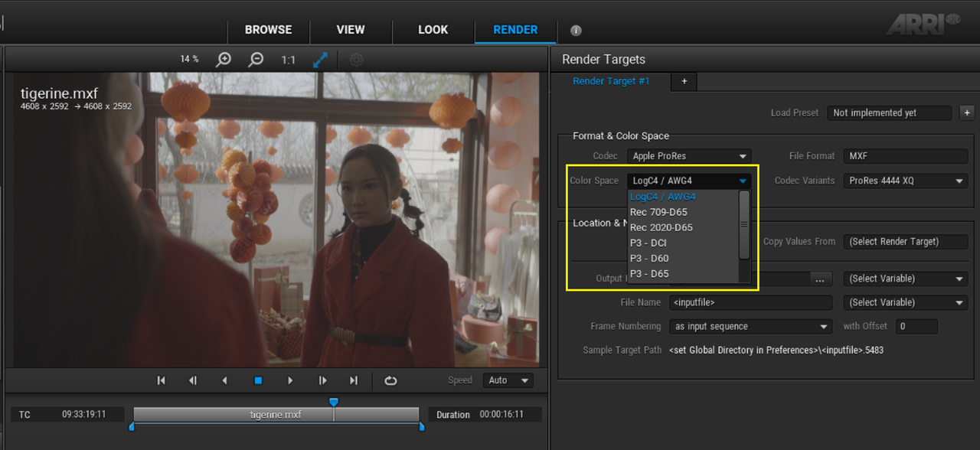Choose P3 - D65 color space

pos(682,273)
